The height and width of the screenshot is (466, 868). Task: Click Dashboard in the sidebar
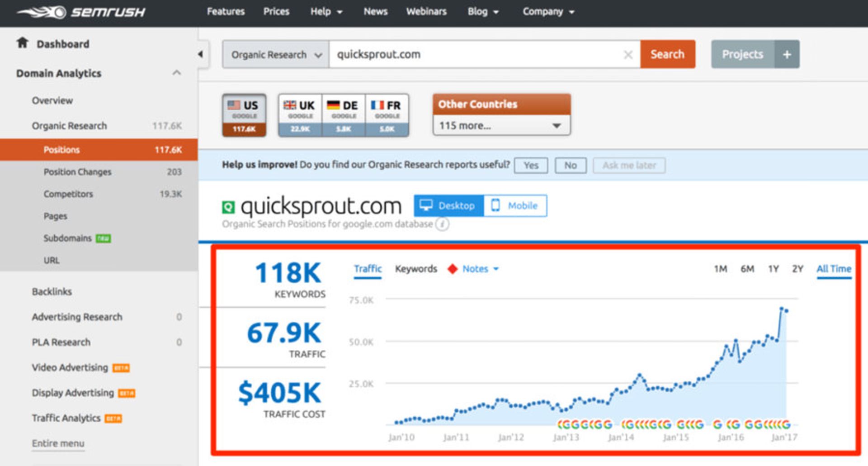coord(63,44)
